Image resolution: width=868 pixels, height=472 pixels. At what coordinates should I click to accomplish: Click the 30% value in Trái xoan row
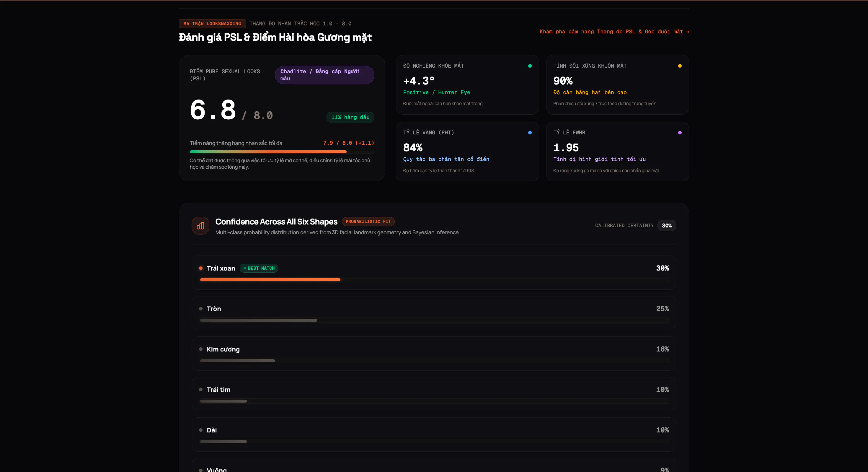662,268
